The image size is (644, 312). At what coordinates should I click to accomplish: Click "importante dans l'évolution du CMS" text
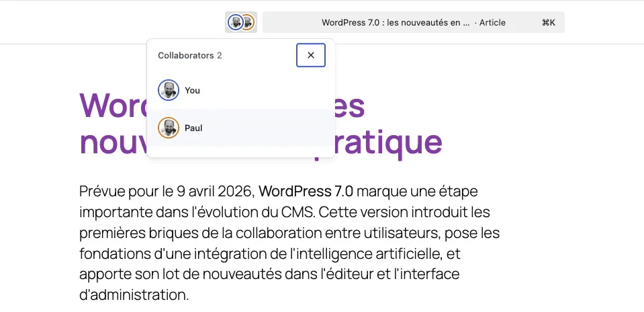[x=196, y=212]
